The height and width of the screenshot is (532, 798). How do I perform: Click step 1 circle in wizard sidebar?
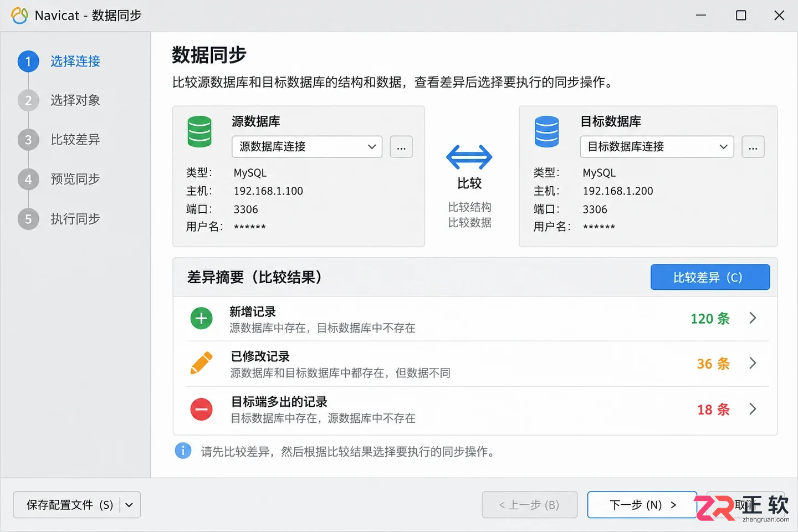(28, 62)
